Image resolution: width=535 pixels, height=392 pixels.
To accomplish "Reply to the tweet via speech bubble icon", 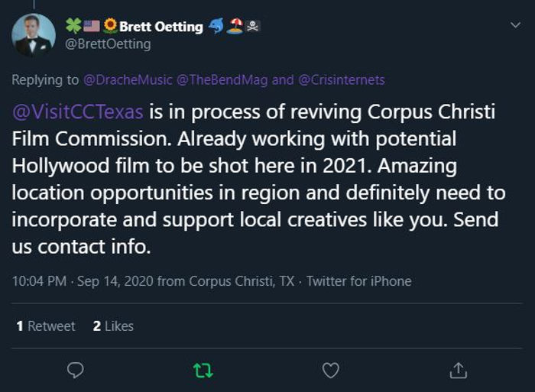I will point(75,371).
